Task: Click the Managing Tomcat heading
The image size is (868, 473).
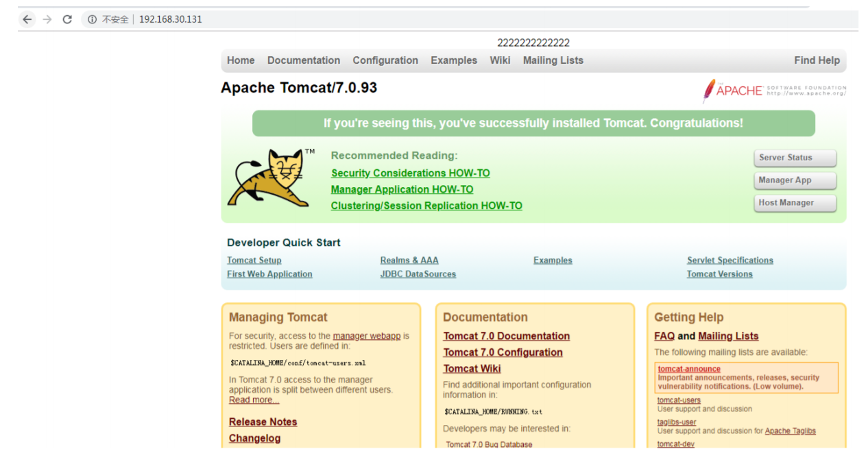Action: point(278,317)
